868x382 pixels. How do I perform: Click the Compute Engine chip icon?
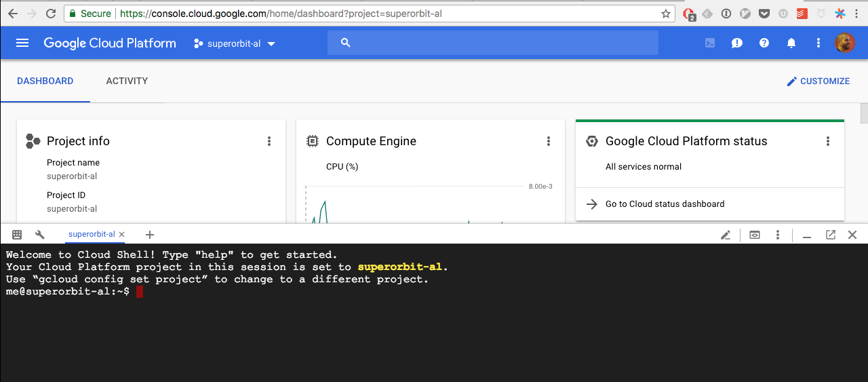click(x=313, y=141)
